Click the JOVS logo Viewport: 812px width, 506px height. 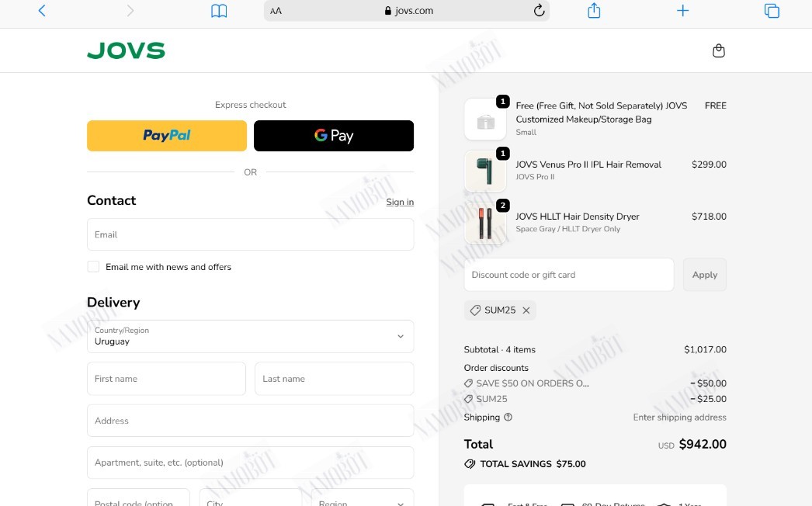(126, 50)
